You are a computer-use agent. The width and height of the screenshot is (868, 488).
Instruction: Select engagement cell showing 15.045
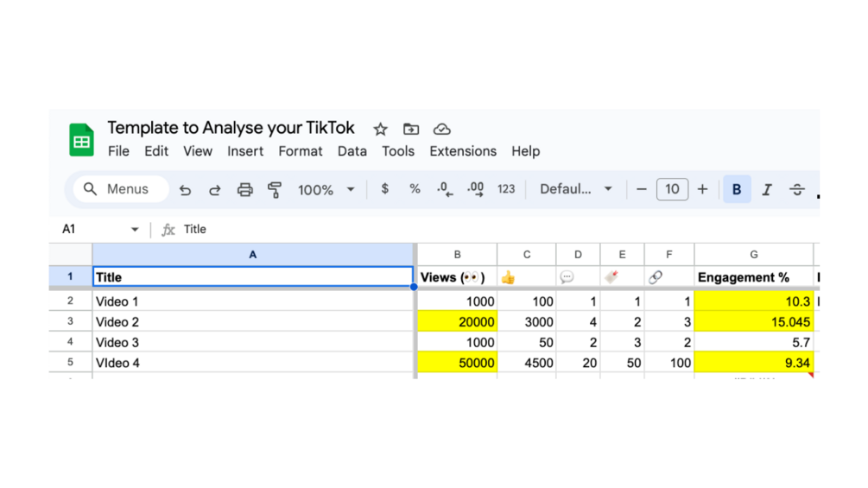(754, 322)
